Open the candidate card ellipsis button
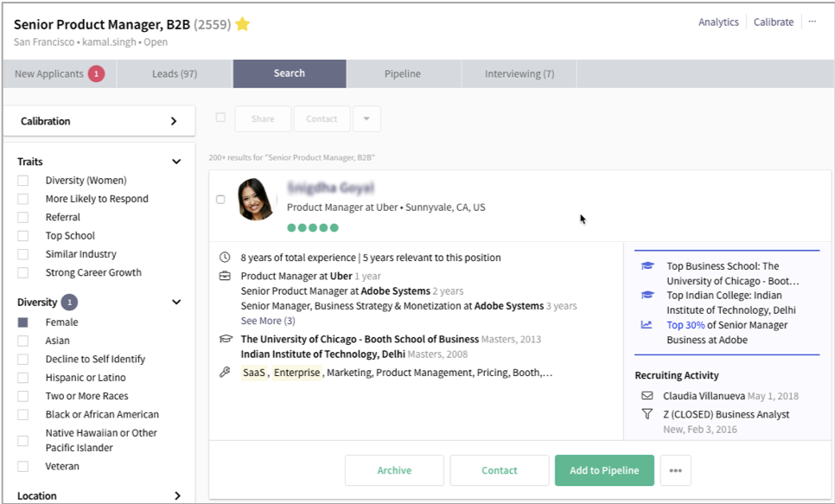Image resolution: width=835 pixels, height=504 pixels. [675, 470]
